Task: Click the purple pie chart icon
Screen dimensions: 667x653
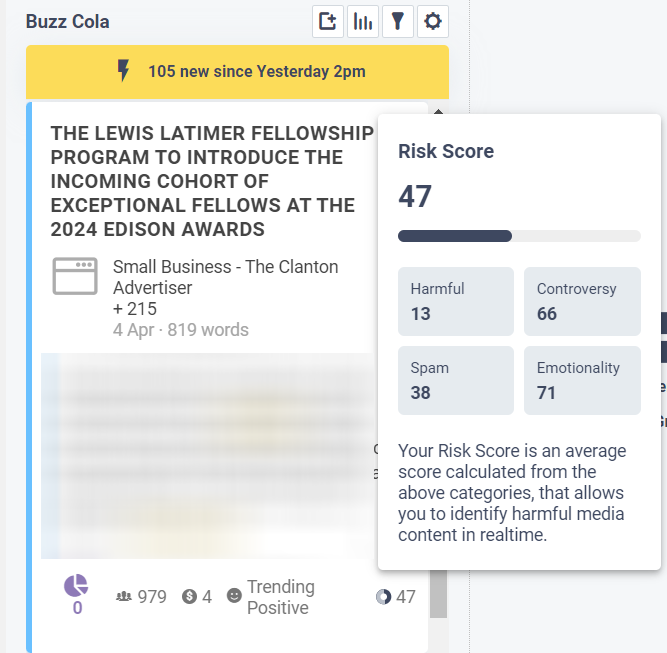Action: pos(76,586)
